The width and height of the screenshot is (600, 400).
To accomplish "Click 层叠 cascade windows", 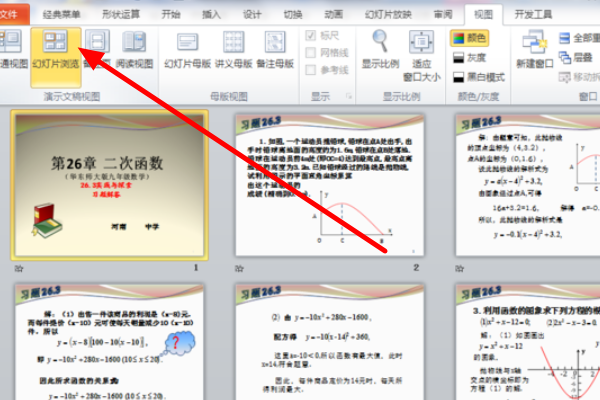I will 575,58.
